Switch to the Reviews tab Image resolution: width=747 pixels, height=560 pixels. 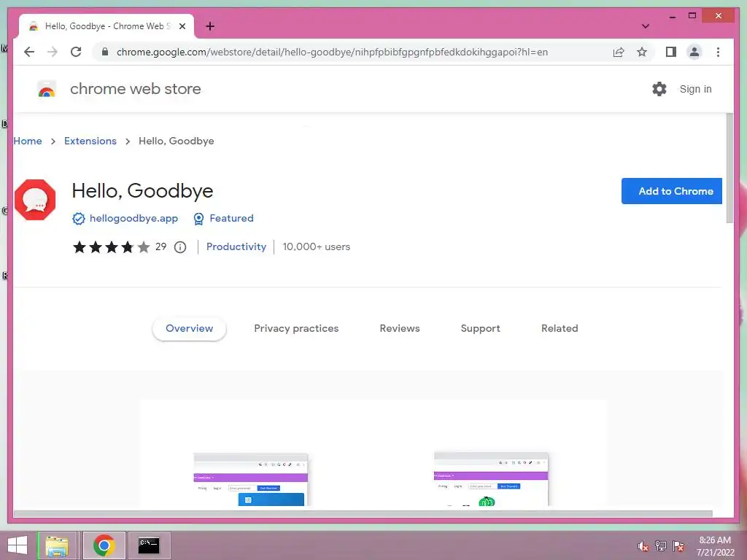tap(400, 329)
